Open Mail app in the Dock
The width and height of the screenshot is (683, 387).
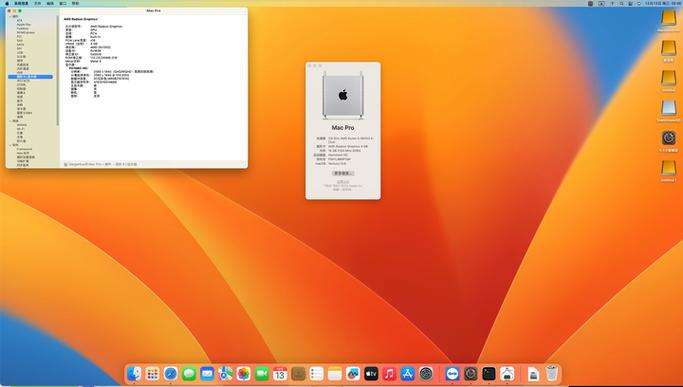pyautogui.click(x=207, y=373)
